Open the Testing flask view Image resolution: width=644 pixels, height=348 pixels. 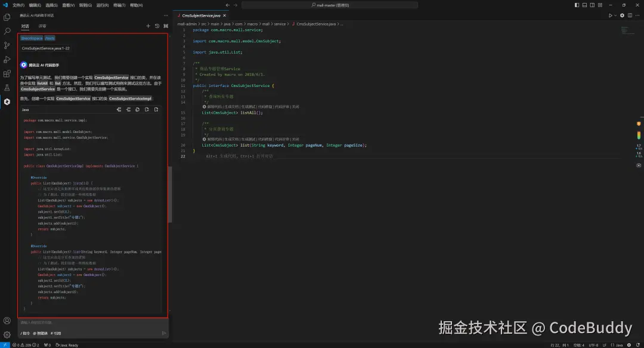point(7,88)
